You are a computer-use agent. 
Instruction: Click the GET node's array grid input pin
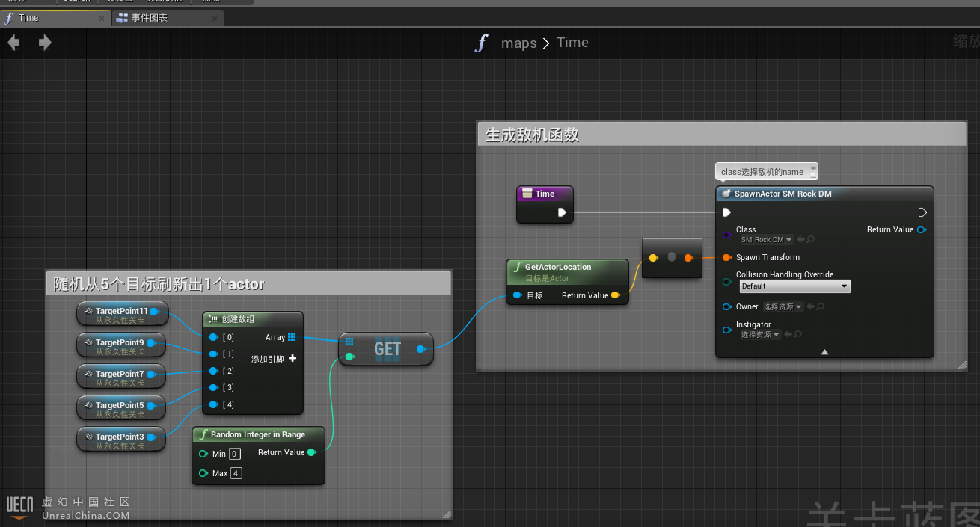coord(349,341)
